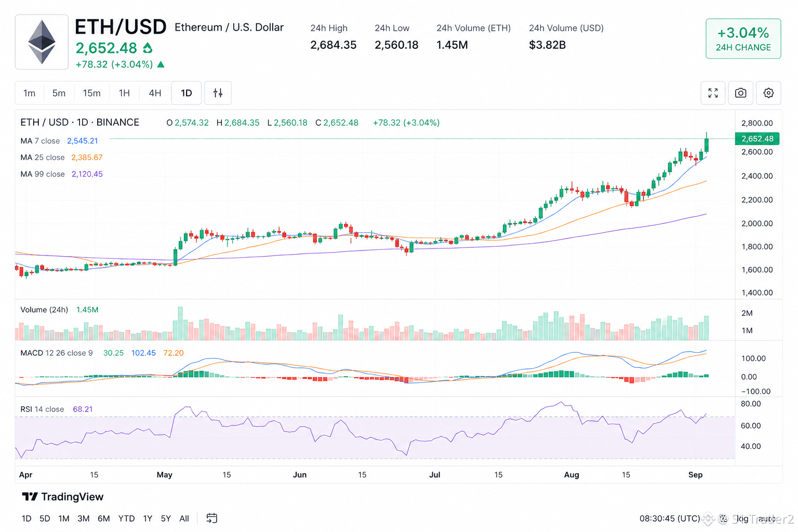Click the 24h Volume (USD) value $3.82B
The image size is (798, 532).
pos(547,45)
